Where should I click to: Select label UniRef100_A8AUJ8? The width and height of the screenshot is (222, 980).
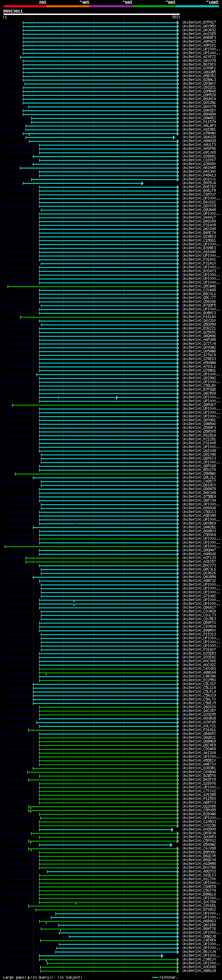click(199, 971)
